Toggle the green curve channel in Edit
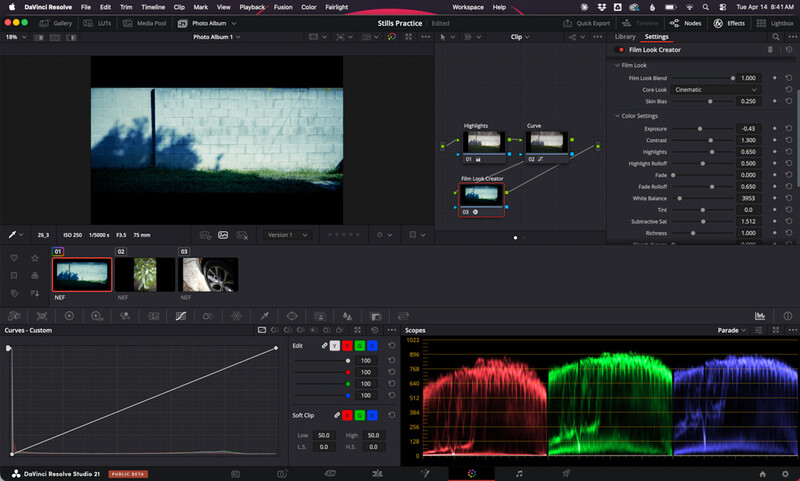The width and height of the screenshot is (800, 481). [360, 346]
